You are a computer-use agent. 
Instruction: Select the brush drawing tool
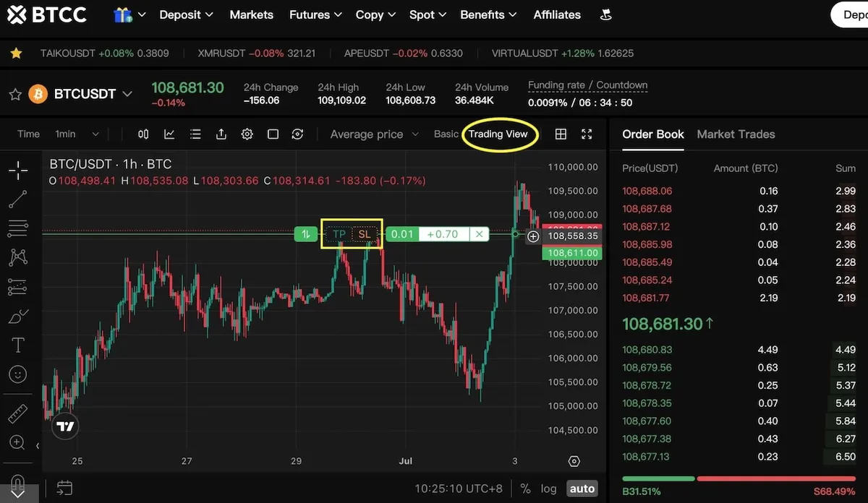click(18, 316)
